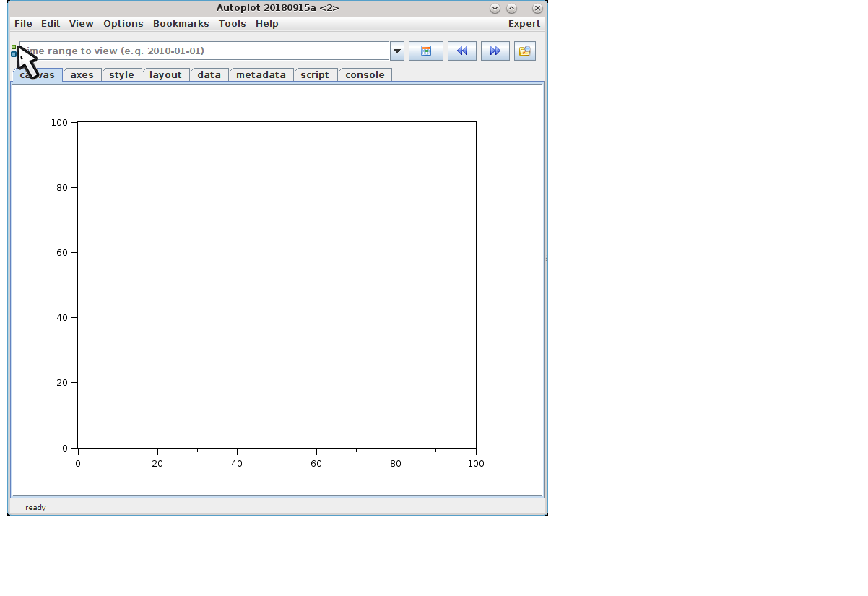Switch to the style tab

pyautogui.click(x=121, y=75)
